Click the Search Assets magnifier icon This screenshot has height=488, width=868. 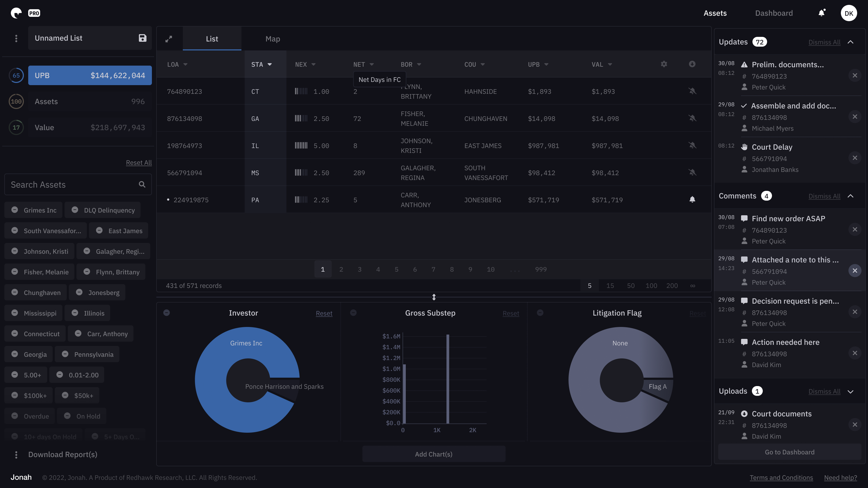click(142, 184)
